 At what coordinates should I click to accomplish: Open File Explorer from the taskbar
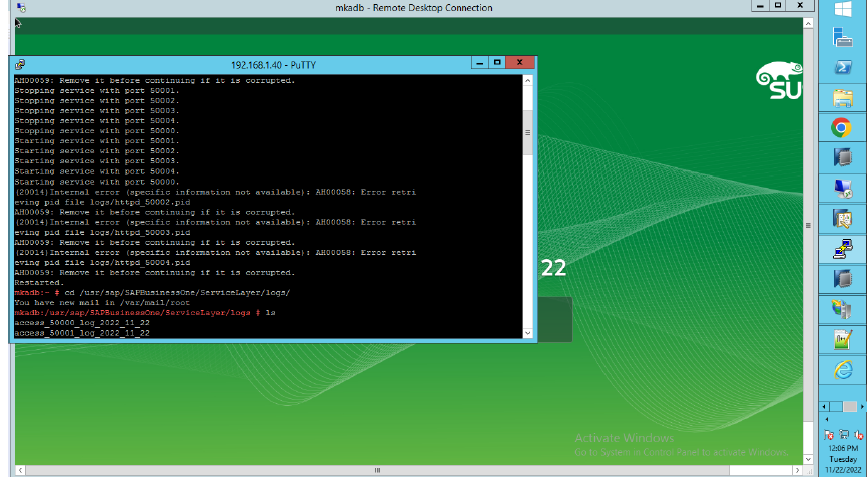coord(841,98)
